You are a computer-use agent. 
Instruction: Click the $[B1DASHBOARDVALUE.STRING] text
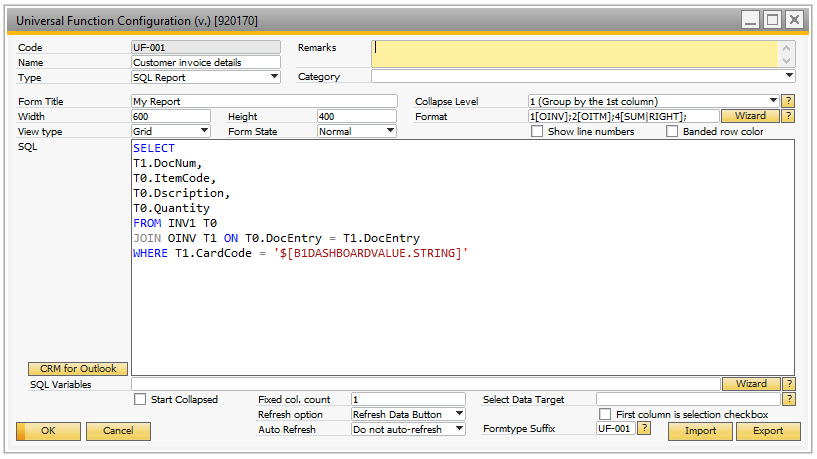(x=370, y=253)
